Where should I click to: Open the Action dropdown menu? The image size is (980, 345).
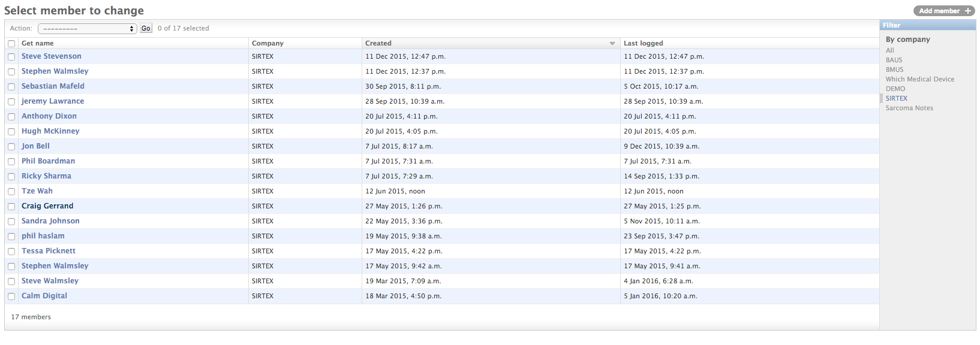88,29
